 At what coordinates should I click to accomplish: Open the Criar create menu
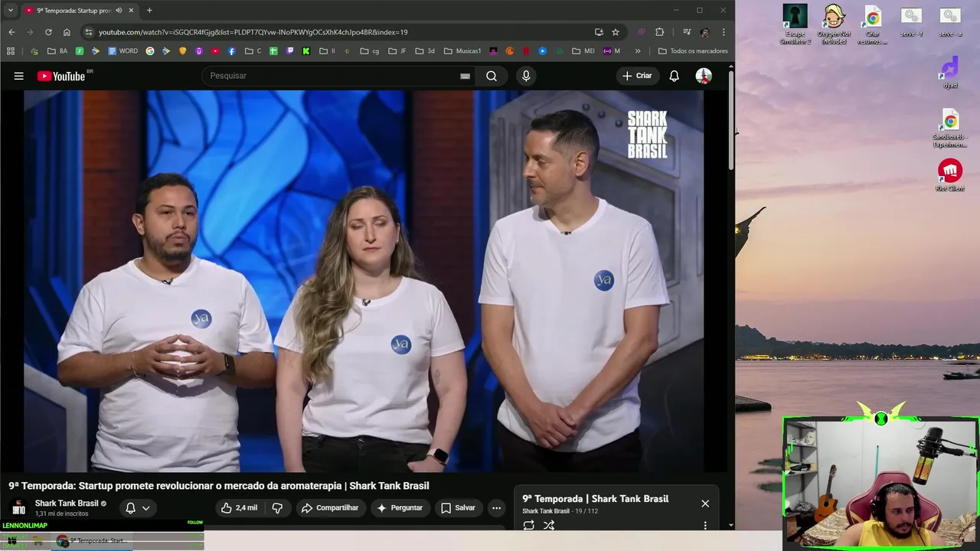(x=637, y=76)
